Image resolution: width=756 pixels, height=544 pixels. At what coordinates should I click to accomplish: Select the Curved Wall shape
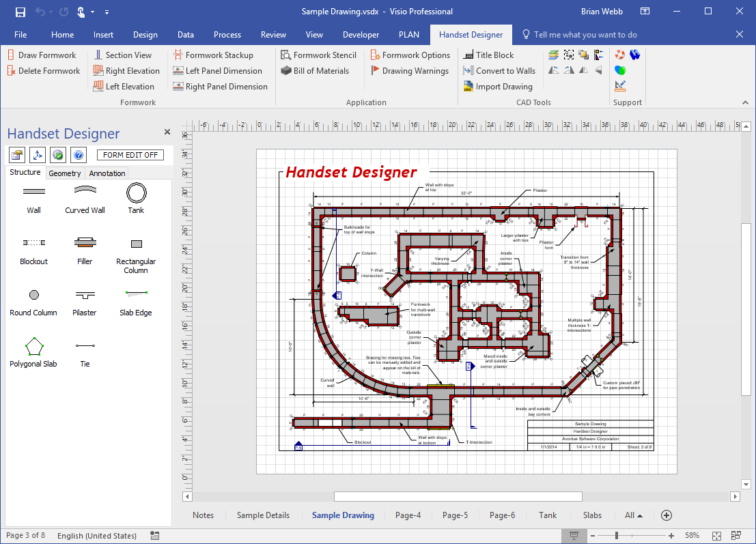click(85, 199)
